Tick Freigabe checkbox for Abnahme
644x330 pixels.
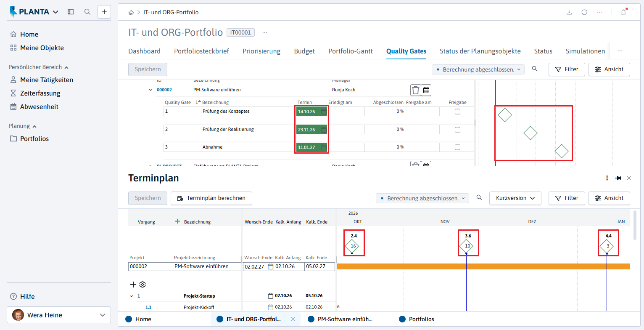457,147
